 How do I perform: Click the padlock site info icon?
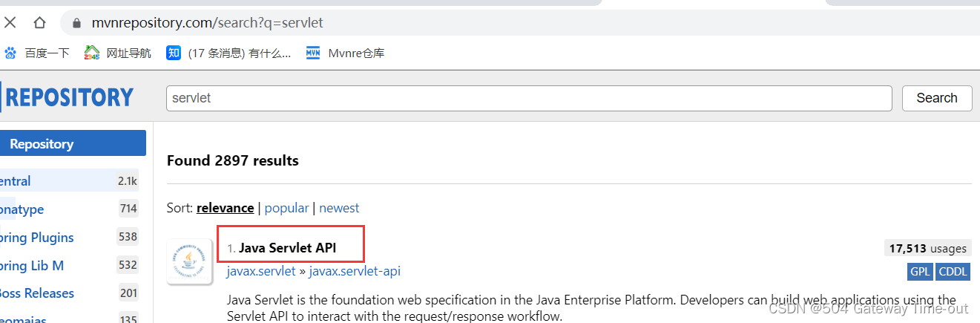(76, 23)
